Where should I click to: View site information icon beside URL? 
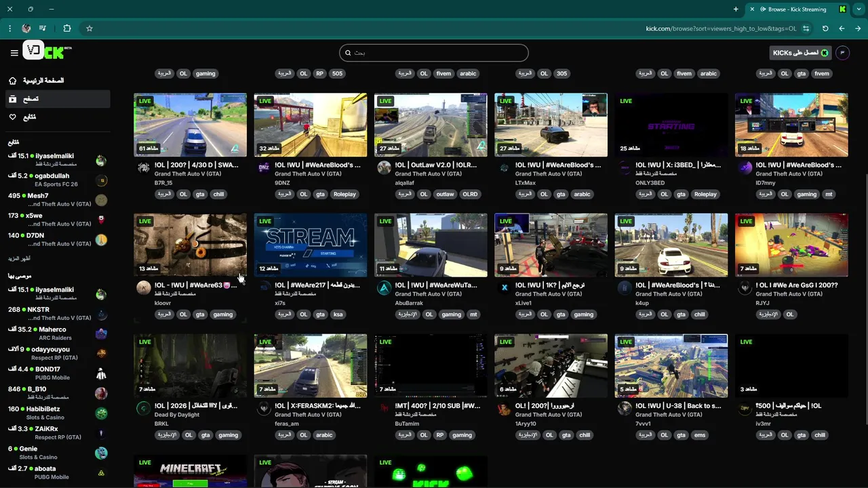[806, 28]
